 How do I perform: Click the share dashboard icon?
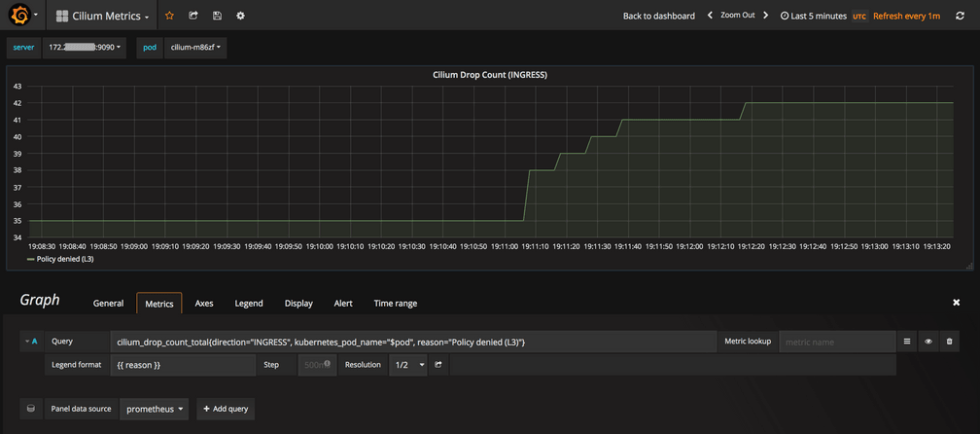coord(193,16)
